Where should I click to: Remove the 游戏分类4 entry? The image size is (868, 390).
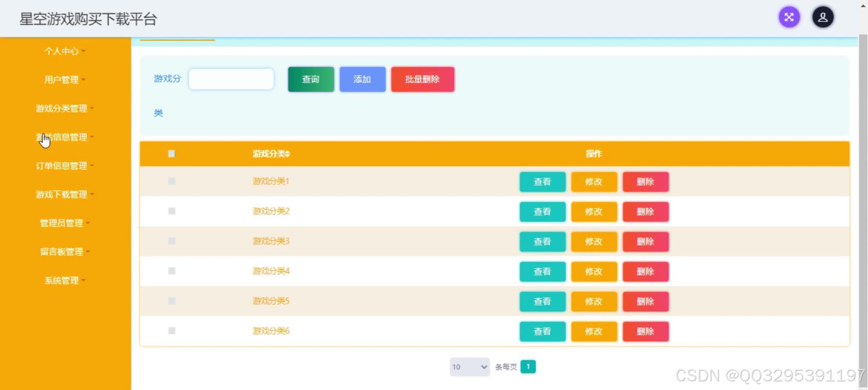coord(646,272)
